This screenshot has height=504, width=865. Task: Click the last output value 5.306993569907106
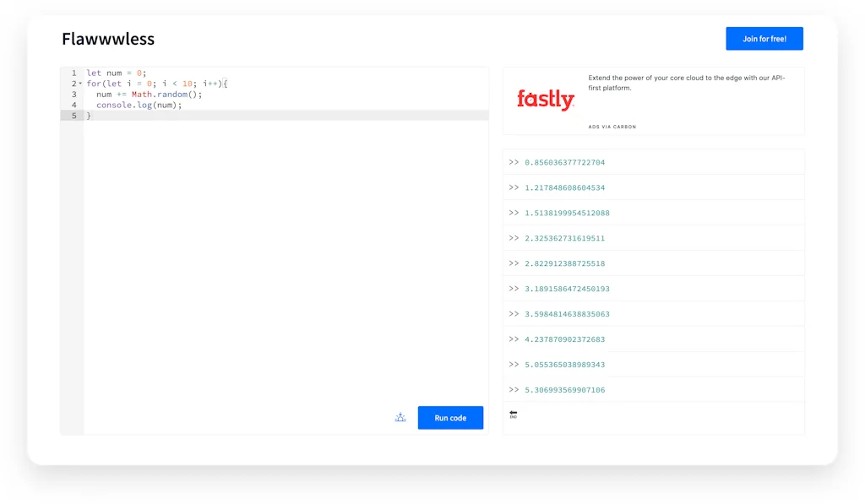[564, 390]
